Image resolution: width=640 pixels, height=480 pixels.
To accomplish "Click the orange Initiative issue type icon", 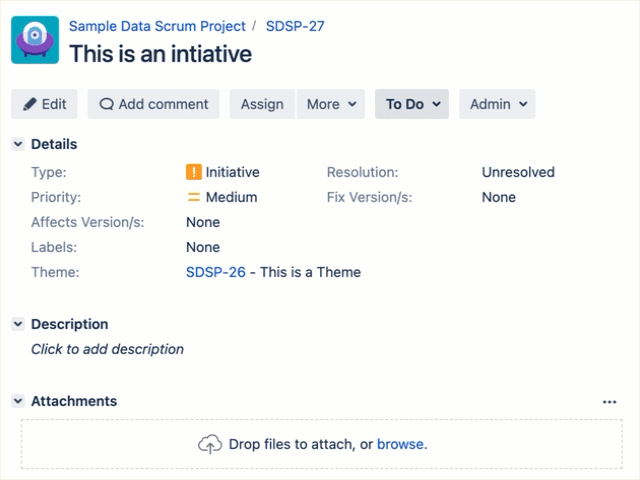I will tap(193, 172).
